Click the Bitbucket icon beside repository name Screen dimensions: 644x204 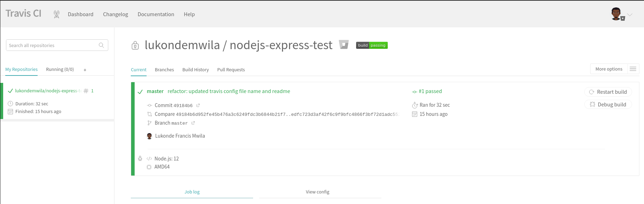click(x=343, y=45)
